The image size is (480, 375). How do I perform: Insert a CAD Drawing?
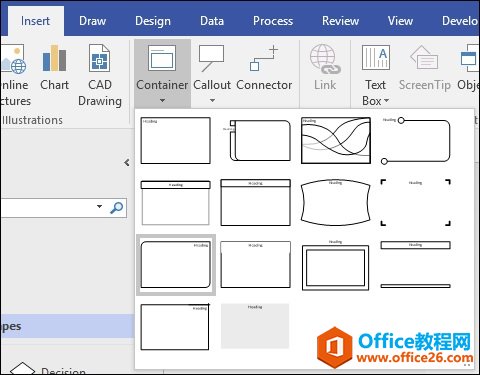point(100,75)
